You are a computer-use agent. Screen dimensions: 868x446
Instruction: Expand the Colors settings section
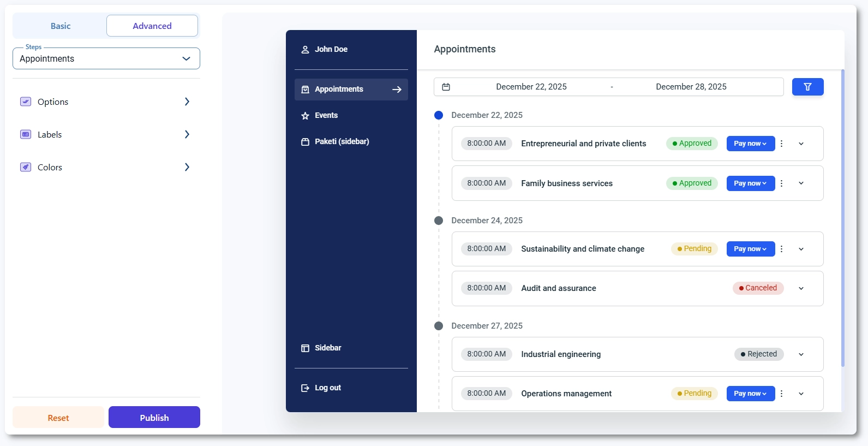coord(106,168)
